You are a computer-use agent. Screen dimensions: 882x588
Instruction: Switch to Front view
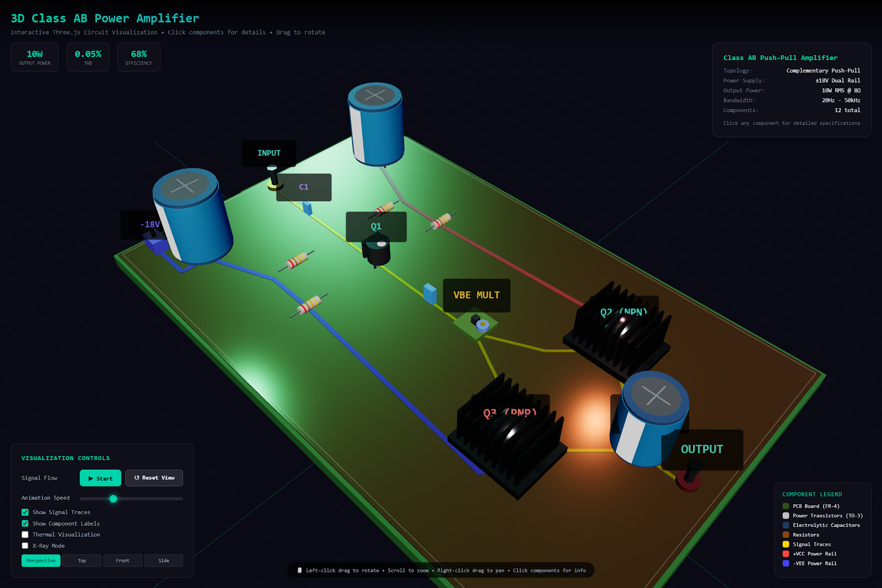(x=123, y=560)
